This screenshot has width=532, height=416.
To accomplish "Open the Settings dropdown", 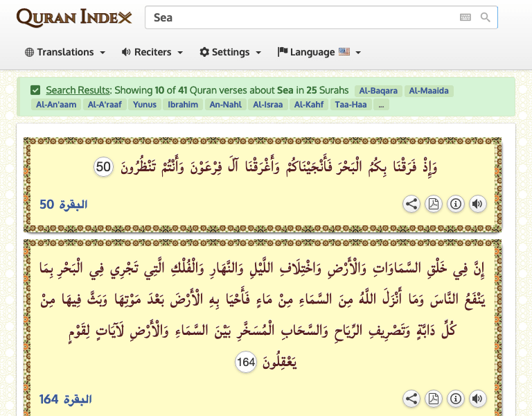I will tap(231, 52).
